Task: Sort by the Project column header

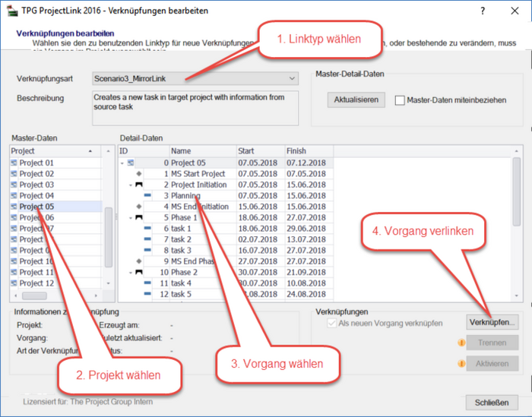Action: [x=55, y=151]
